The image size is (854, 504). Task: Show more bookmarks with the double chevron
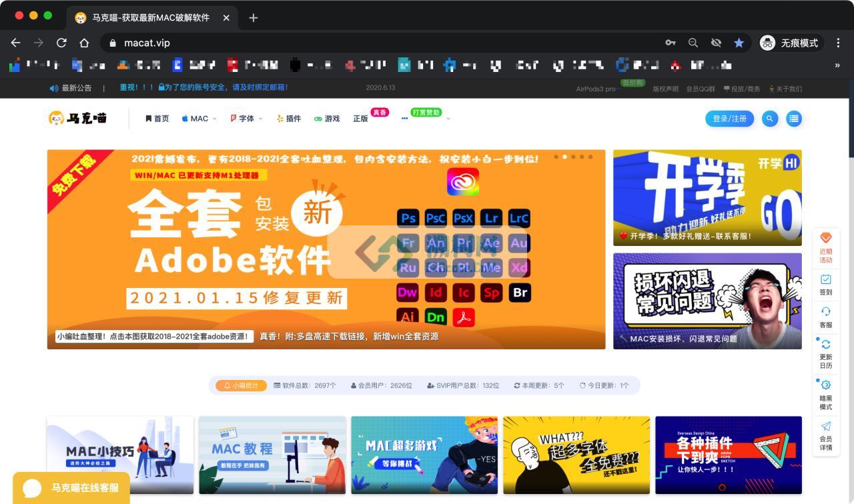coord(837,65)
